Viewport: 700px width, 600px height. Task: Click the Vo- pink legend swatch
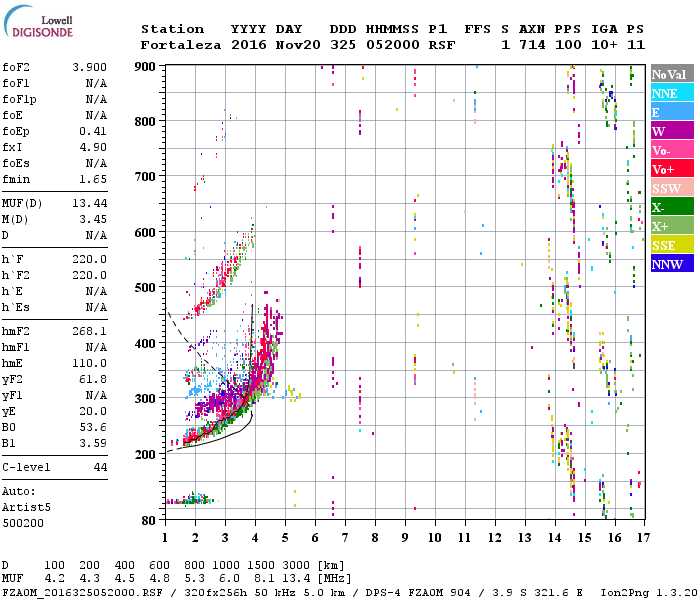[x=672, y=150]
